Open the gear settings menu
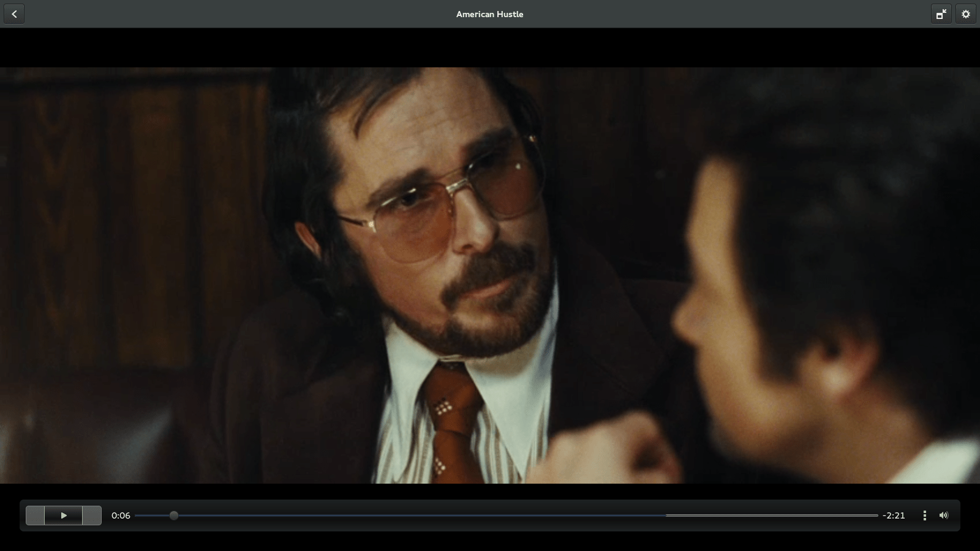This screenshot has height=551, width=980. (x=966, y=14)
